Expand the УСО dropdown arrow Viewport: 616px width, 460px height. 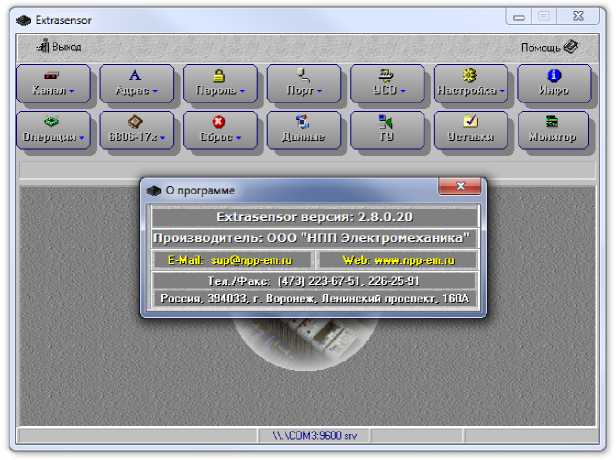point(403,91)
